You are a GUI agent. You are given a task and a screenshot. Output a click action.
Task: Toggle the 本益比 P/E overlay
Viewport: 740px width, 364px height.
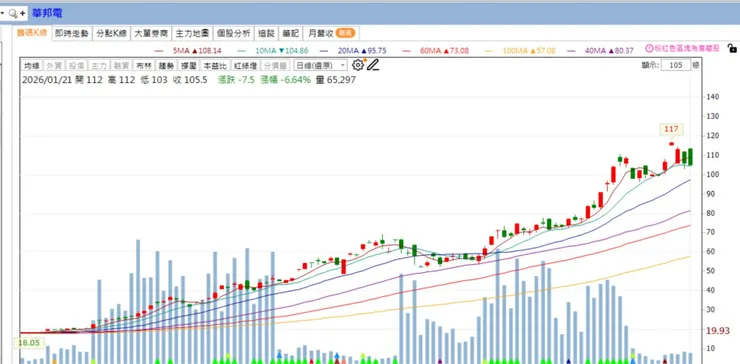point(215,66)
